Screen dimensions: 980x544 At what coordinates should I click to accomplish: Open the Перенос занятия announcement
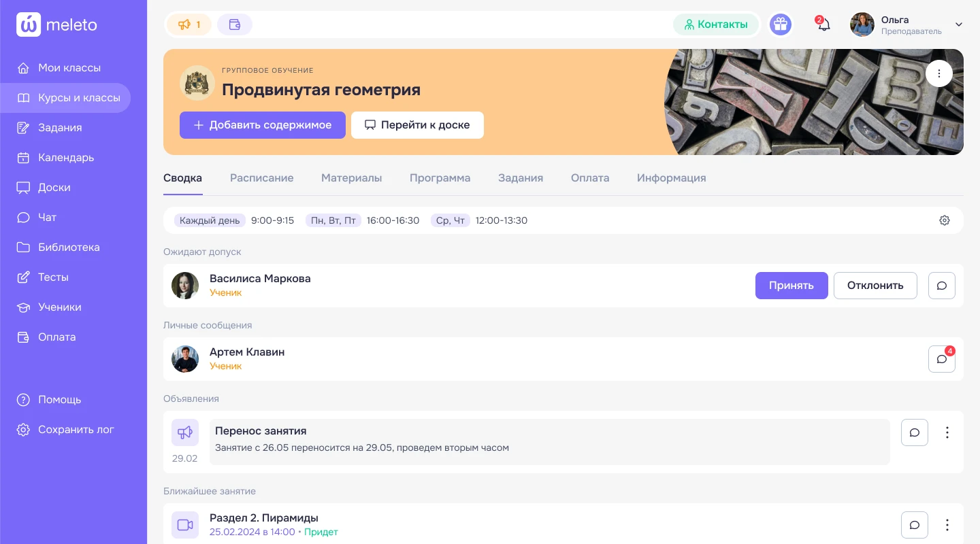pos(550,442)
